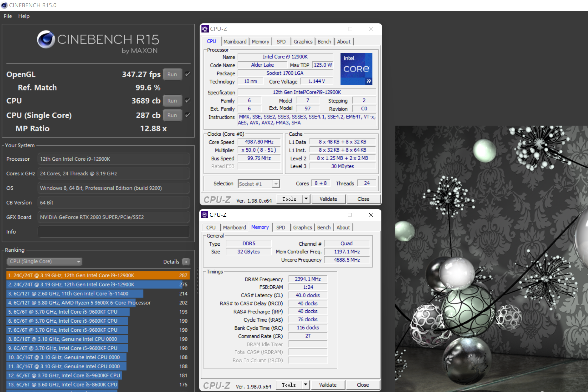Click Validate in the Memory CPU-Z window
The width and height of the screenshot is (588, 392).
328,385
